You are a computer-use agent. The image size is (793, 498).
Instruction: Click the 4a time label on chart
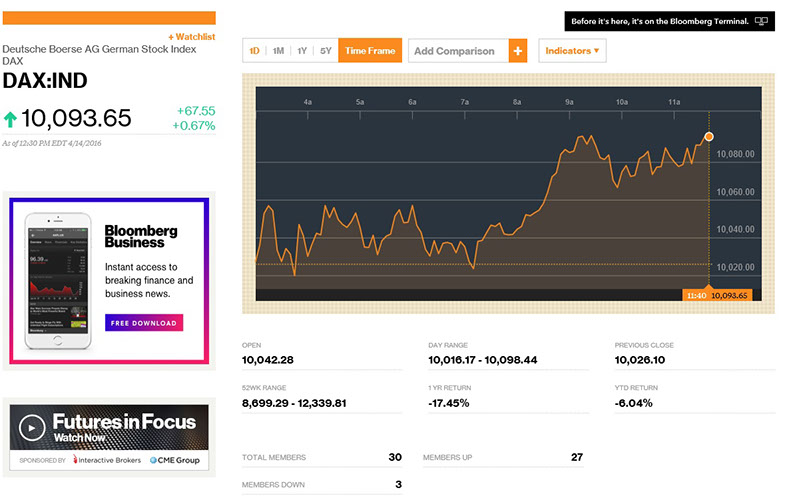(x=307, y=102)
